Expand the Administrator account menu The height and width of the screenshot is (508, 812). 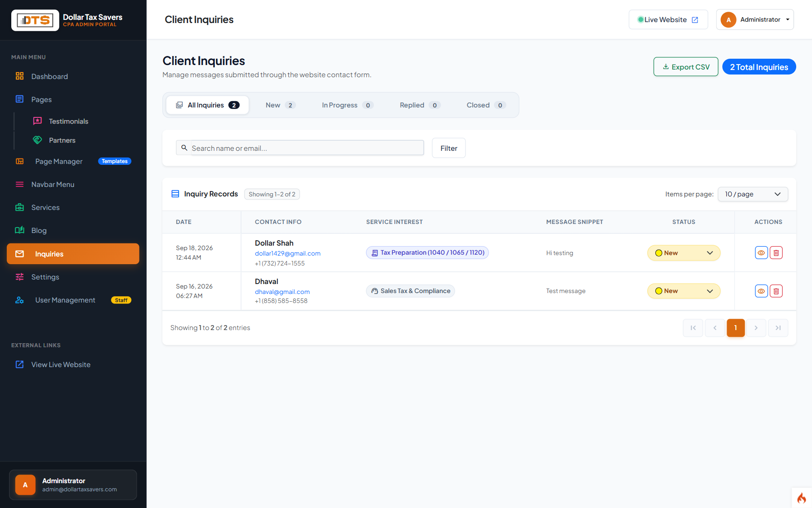click(755, 19)
